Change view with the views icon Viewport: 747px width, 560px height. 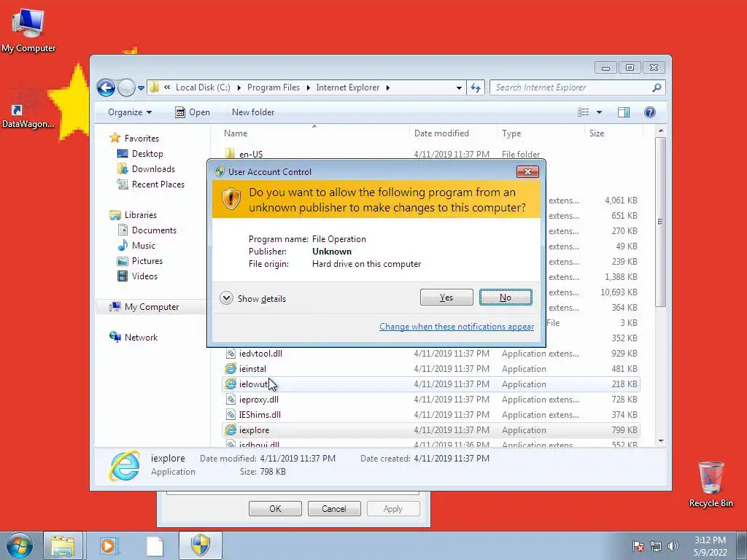click(583, 112)
